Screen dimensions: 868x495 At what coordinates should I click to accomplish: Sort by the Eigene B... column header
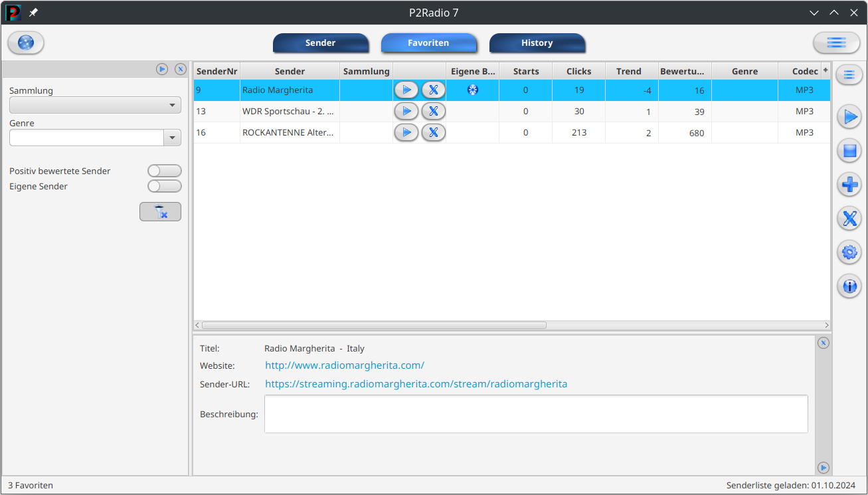coord(473,71)
